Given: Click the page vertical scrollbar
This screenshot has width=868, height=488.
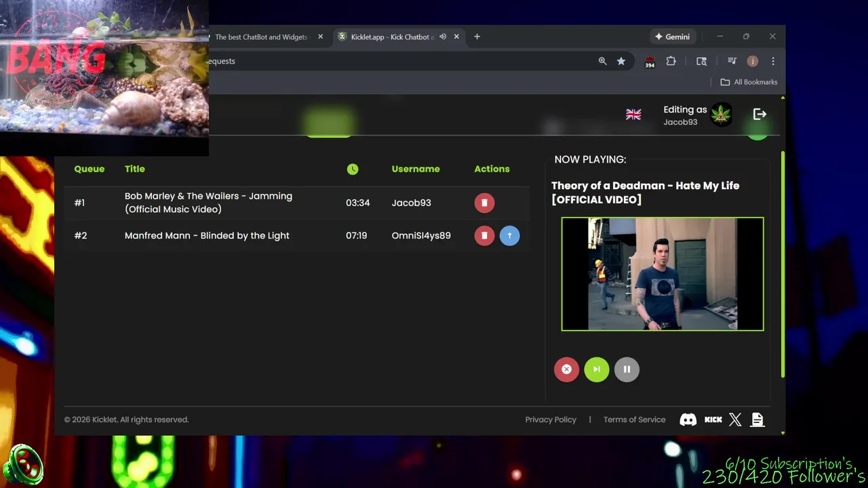Looking at the screenshot, I should click(783, 264).
